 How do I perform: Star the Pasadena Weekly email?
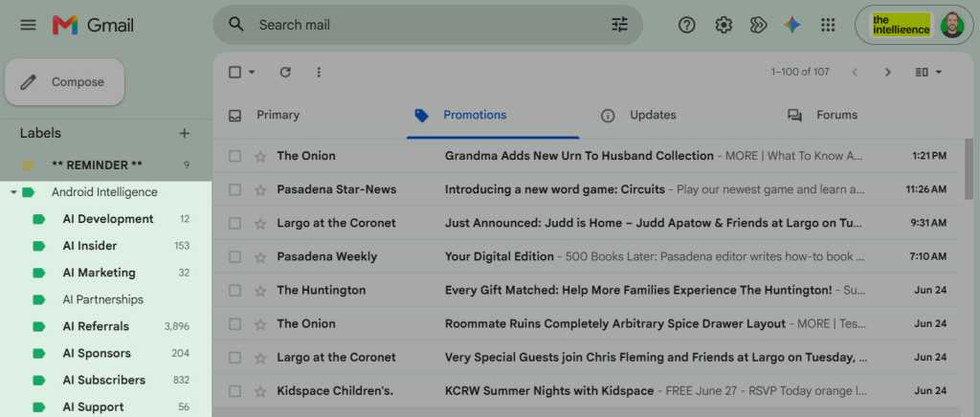click(x=260, y=256)
